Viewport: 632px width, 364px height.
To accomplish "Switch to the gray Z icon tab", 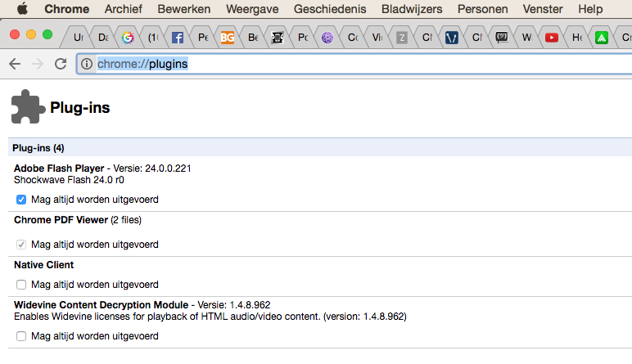I will 401,38.
